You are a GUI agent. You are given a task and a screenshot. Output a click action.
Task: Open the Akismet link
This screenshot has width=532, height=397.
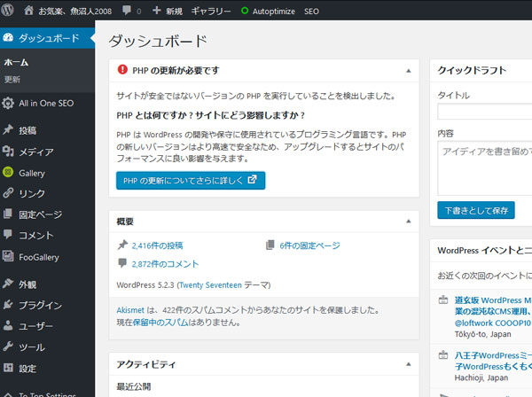130,310
